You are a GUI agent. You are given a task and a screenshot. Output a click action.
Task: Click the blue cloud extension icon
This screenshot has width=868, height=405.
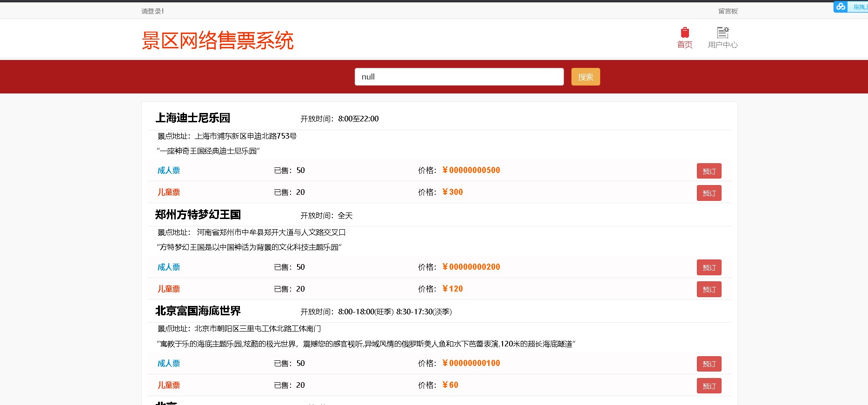click(x=841, y=7)
